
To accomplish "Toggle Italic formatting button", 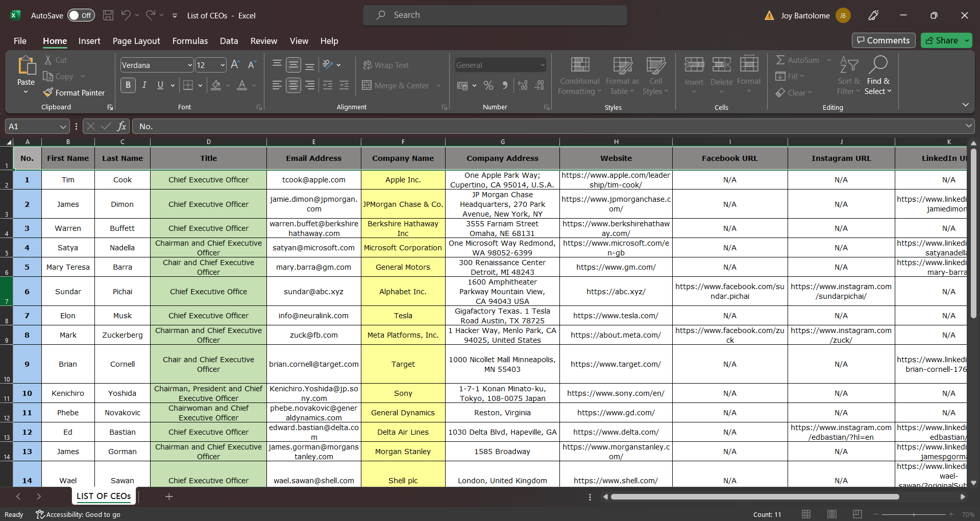I will (144, 85).
